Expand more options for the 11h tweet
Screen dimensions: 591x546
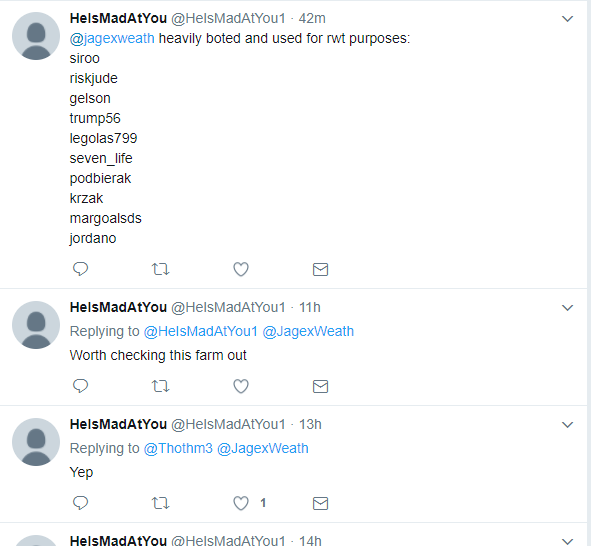click(567, 307)
